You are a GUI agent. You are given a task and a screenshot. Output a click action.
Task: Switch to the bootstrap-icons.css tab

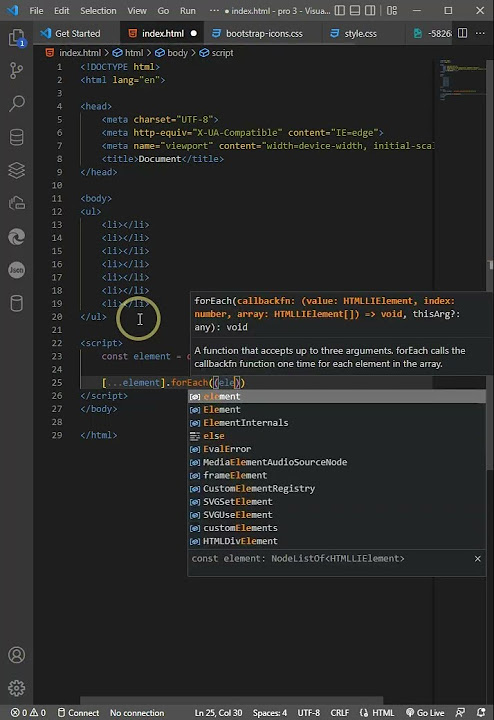(263, 34)
